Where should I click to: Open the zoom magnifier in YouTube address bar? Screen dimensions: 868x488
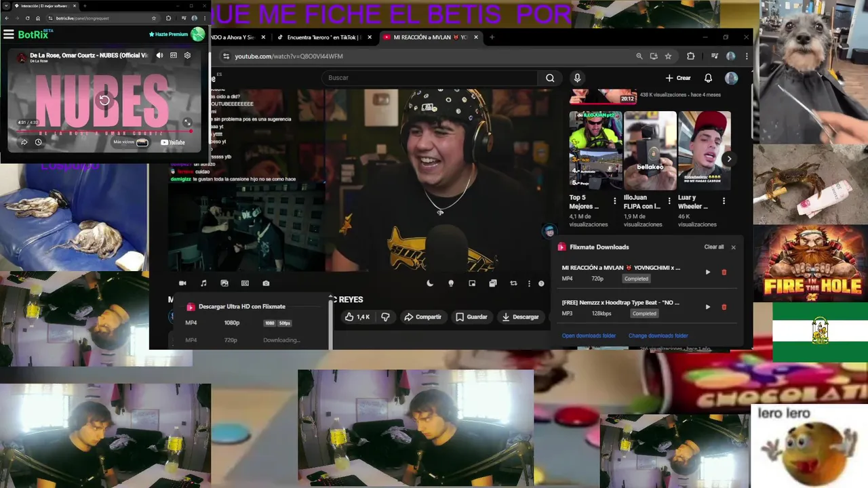(639, 56)
